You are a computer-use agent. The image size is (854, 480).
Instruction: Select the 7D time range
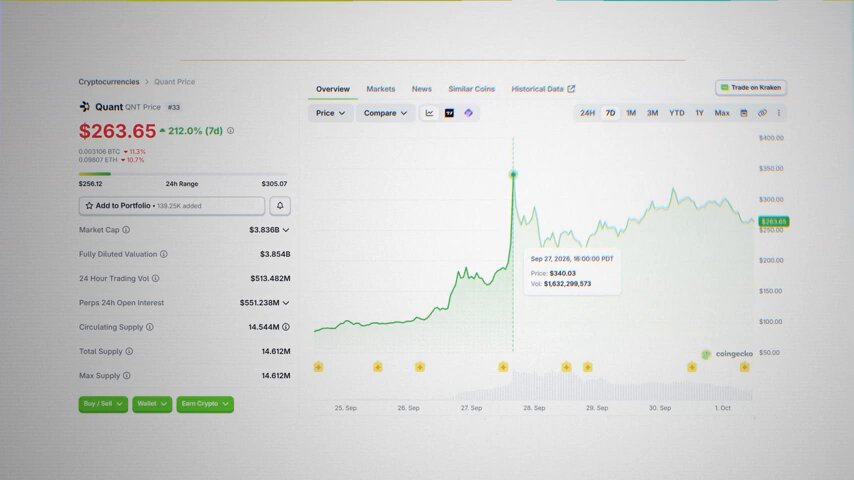(x=610, y=113)
